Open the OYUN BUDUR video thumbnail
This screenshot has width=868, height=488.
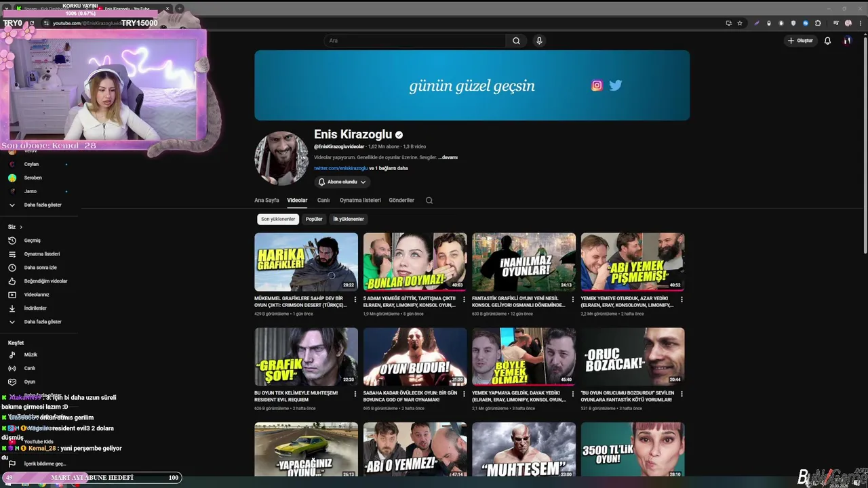click(415, 357)
